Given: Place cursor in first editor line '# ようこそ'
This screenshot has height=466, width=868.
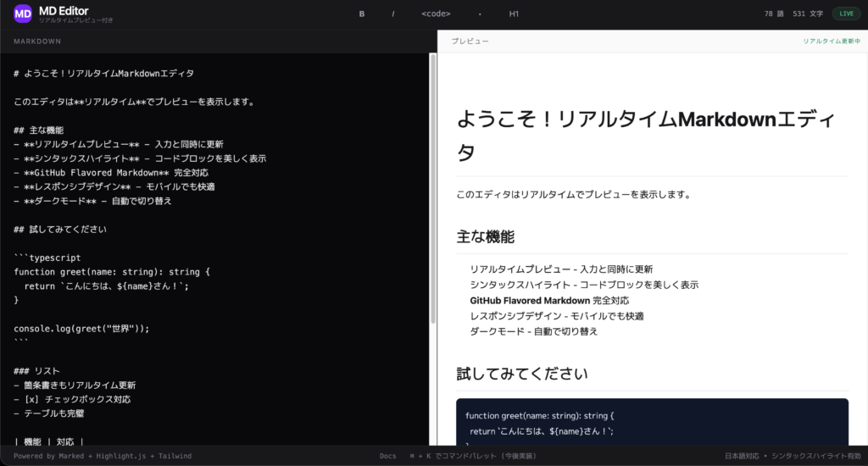Looking at the screenshot, I should pos(103,73).
